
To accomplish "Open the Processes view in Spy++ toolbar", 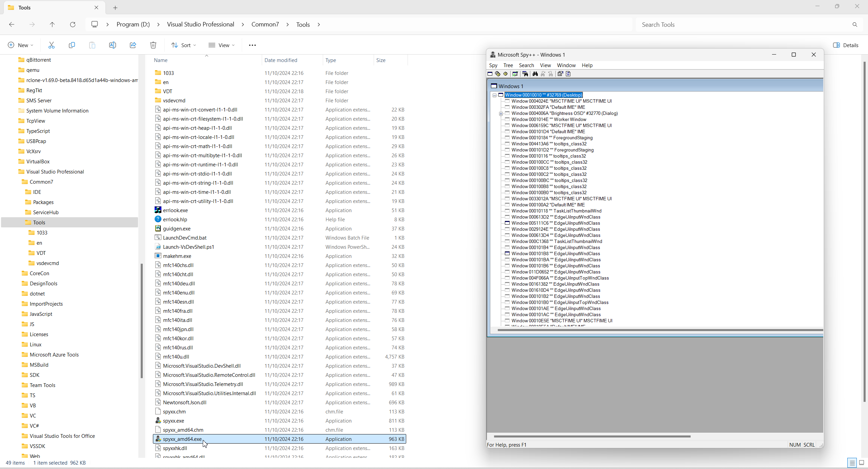I will click(x=498, y=74).
